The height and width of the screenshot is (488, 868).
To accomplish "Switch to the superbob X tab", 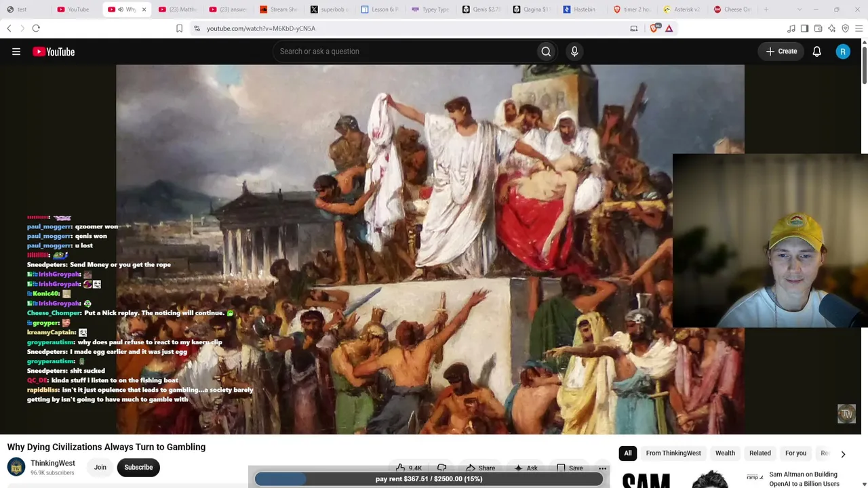I will (x=329, y=9).
